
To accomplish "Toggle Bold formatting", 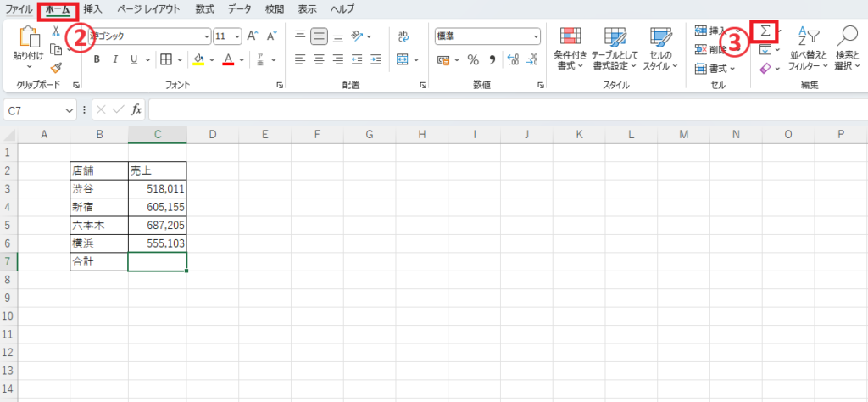I will tap(97, 59).
